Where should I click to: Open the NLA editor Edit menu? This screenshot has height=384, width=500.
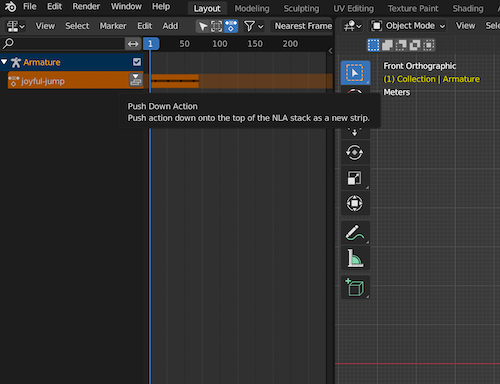(x=145, y=26)
